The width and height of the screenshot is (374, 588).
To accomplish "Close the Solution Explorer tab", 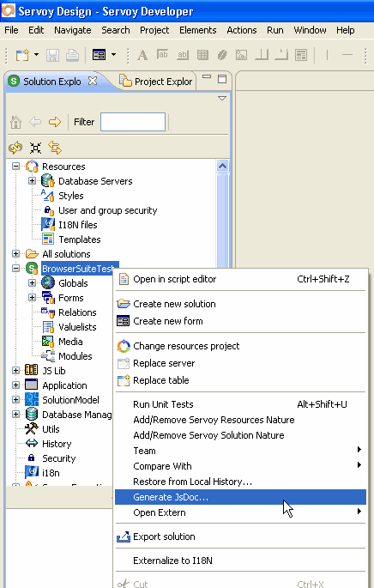I will click(92, 81).
